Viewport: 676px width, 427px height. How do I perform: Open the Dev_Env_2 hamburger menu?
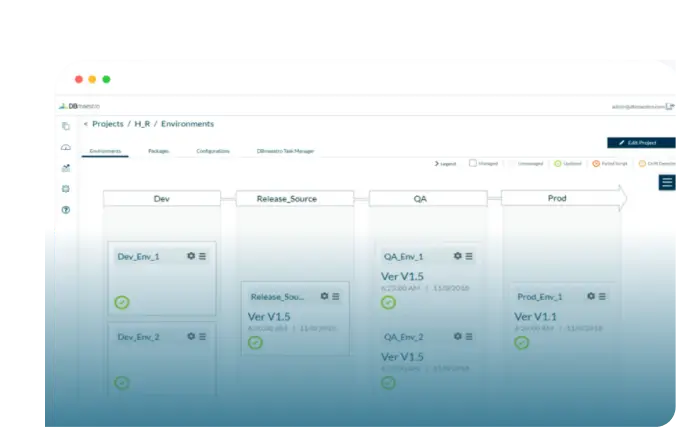click(x=202, y=336)
